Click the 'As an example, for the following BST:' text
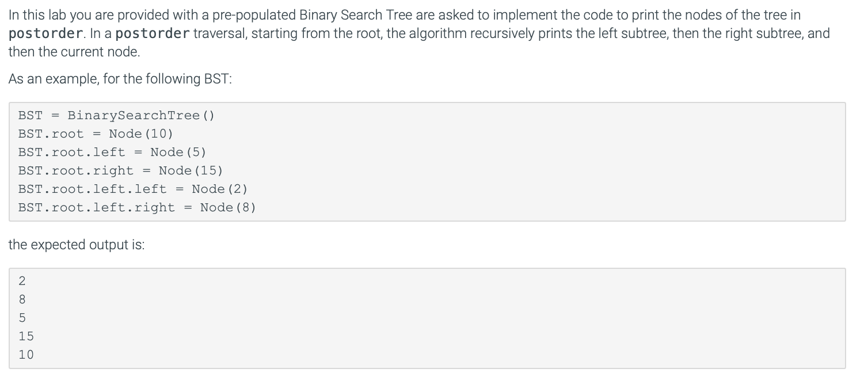868x380 pixels. [x=120, y=79]
